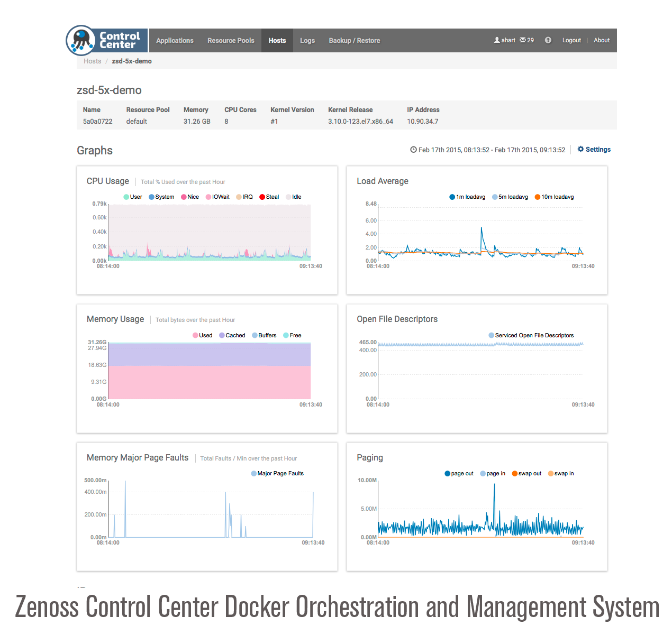
Task: Open the help question mark icon
Action: pos(548,40)
